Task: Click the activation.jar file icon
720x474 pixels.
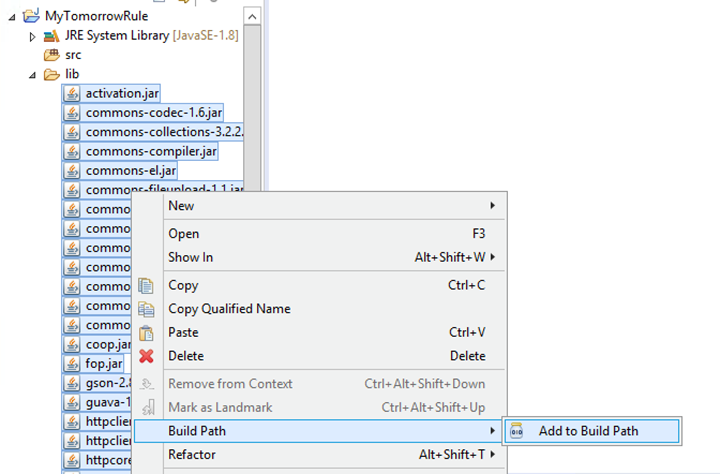Action: (72, 93)
